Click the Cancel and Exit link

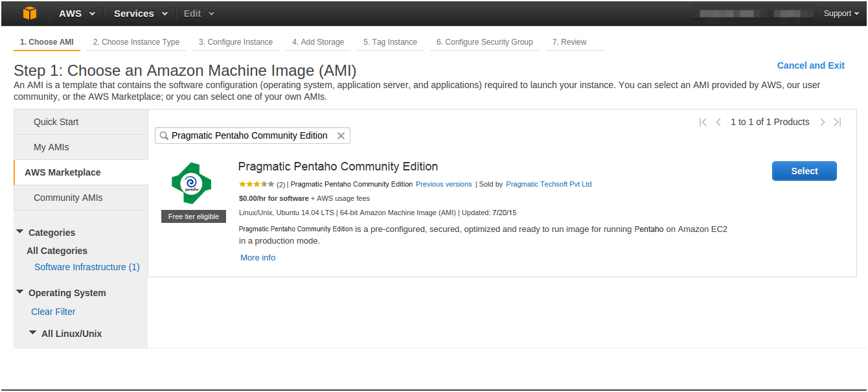coord(810,65)
